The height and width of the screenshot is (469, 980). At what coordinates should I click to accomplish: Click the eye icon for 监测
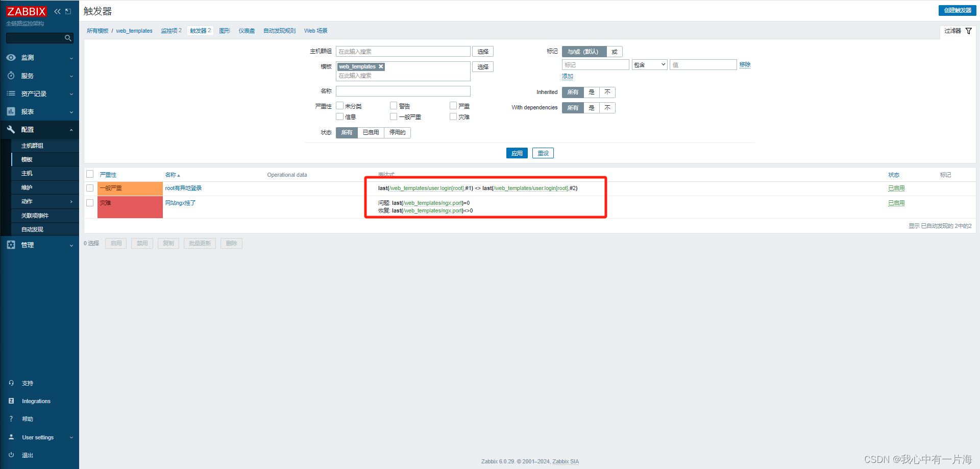11,58
